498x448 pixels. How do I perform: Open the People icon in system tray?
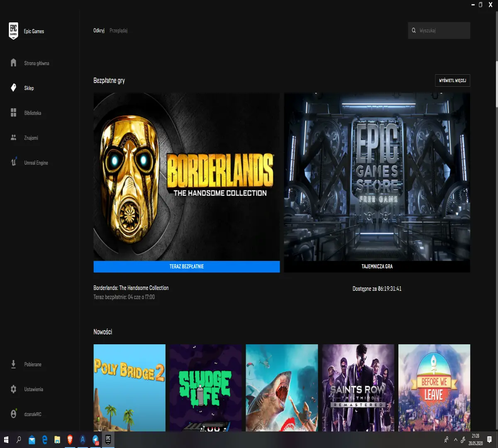[446, 440]
